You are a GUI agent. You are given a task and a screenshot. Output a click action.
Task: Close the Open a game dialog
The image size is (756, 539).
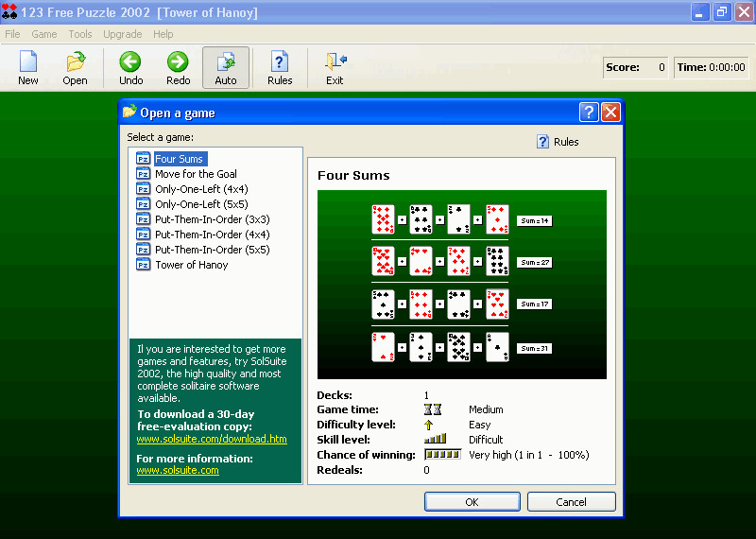[610, 113]
